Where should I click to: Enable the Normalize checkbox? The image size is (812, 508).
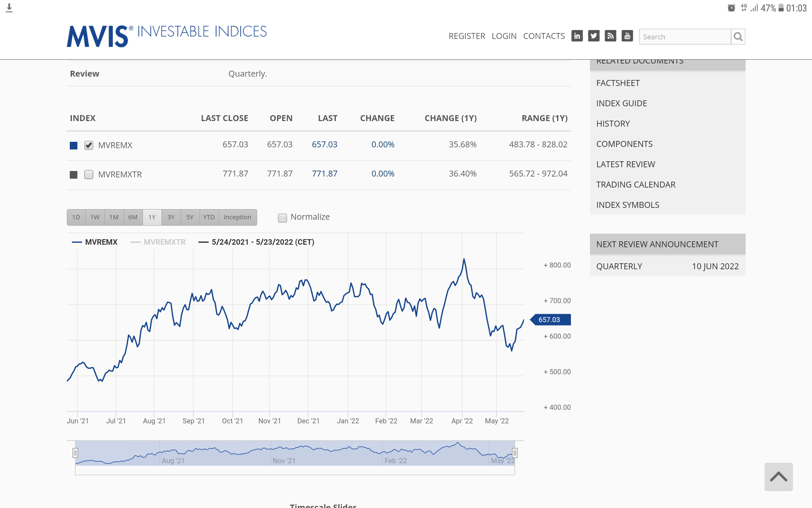coord(283,218)
